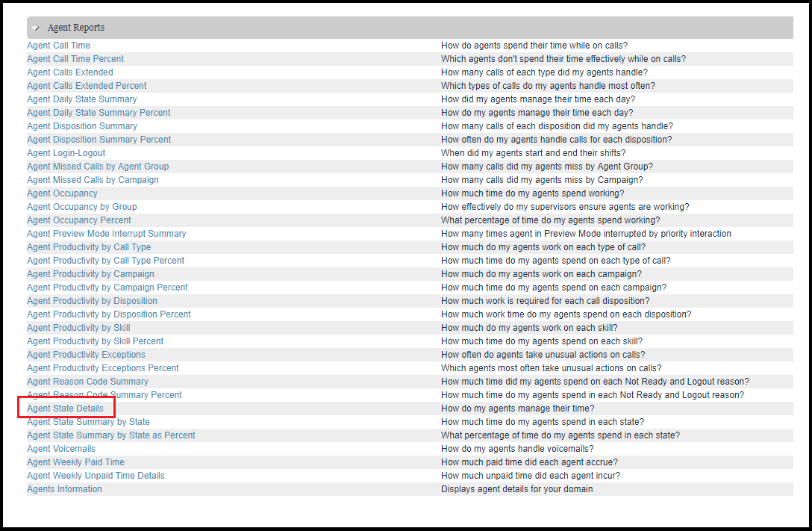Click Agent Productivity by Skill link
This screenshot has height=531, width=812.
(x=78, y=328)
